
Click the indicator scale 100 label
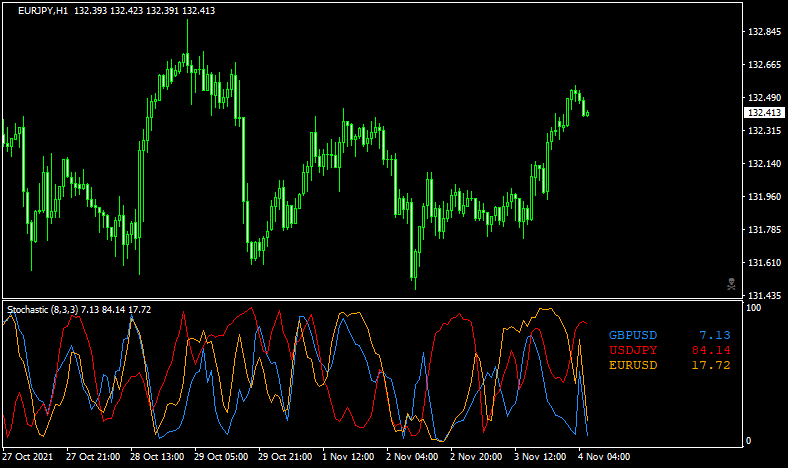click(755, 308)
